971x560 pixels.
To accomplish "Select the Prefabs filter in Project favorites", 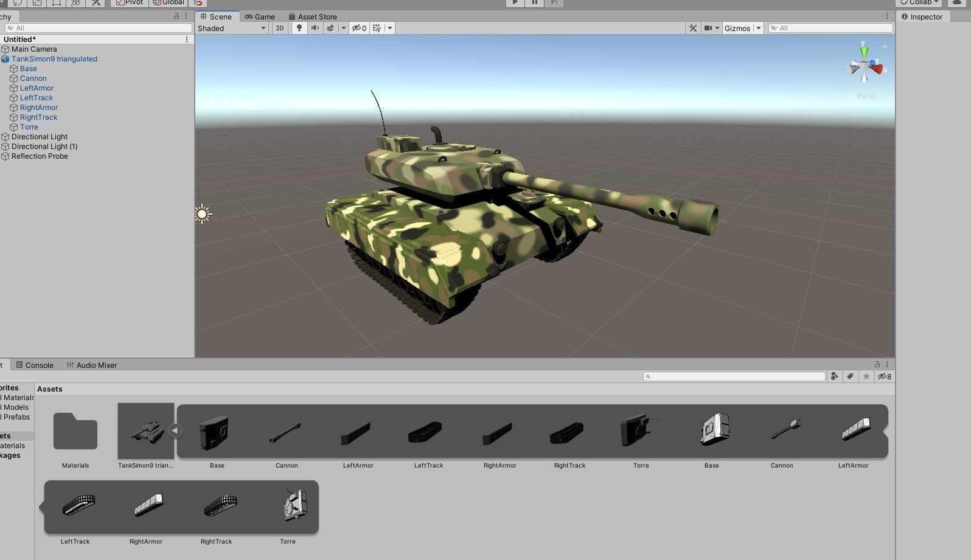I will click(16, 417).
